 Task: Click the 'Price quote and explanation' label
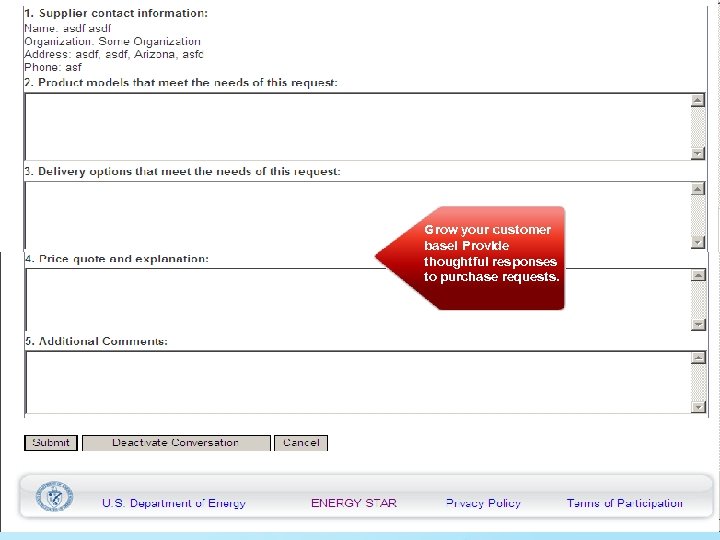pos(117,259)
